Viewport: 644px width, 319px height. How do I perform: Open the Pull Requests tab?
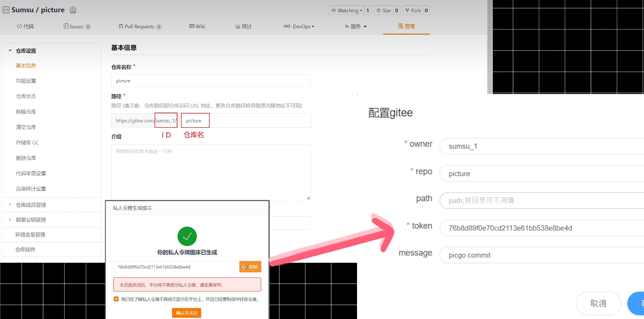click(x=139, y=26)
